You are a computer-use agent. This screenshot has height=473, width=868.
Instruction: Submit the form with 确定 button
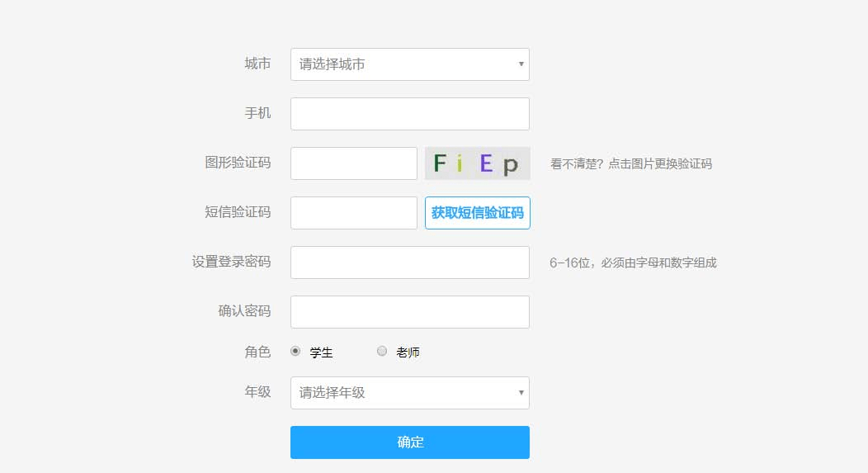pos(409,442)
